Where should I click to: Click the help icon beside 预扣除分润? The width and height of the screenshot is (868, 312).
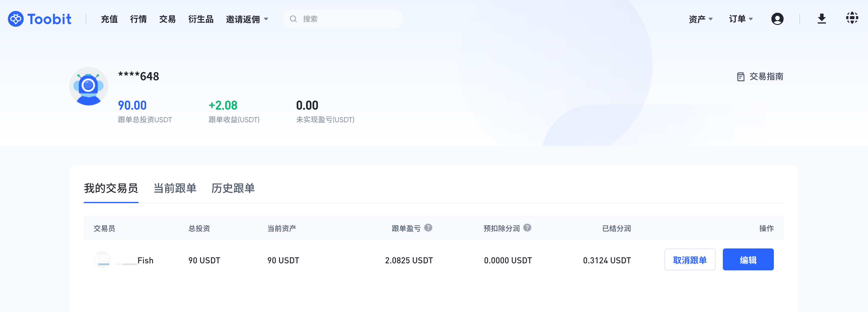tap(527, 228)
